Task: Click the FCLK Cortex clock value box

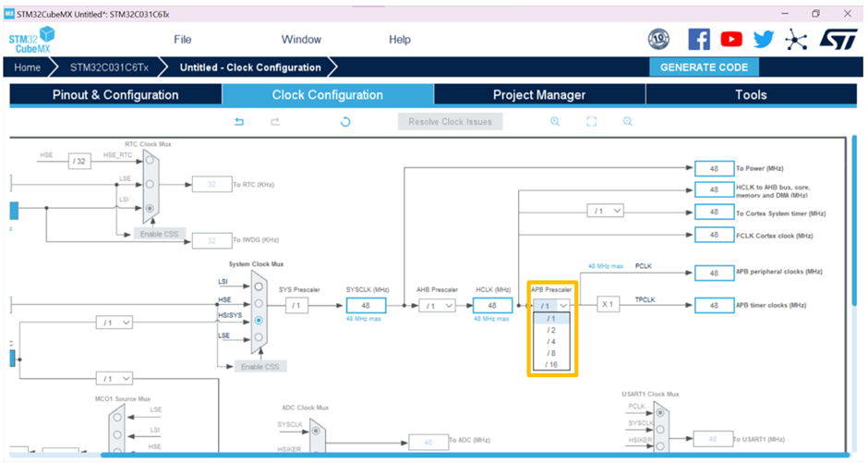Action: coord(714,236)
